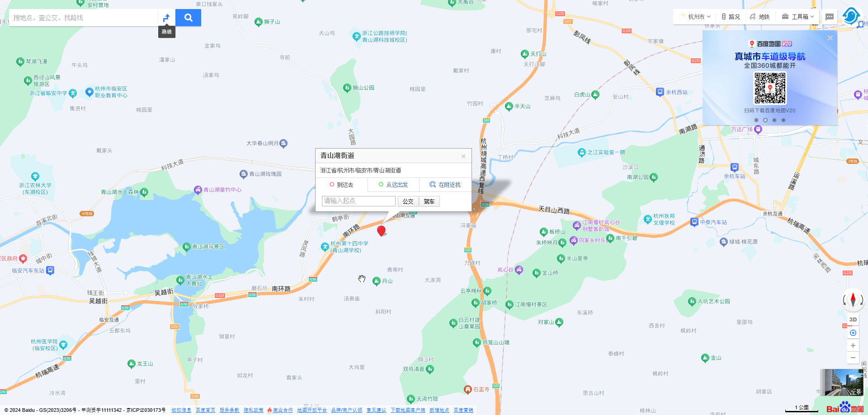Viewport: 868px width, 415px height.
Task: Click the feedback message bubble icon
Action: [829, 17]
